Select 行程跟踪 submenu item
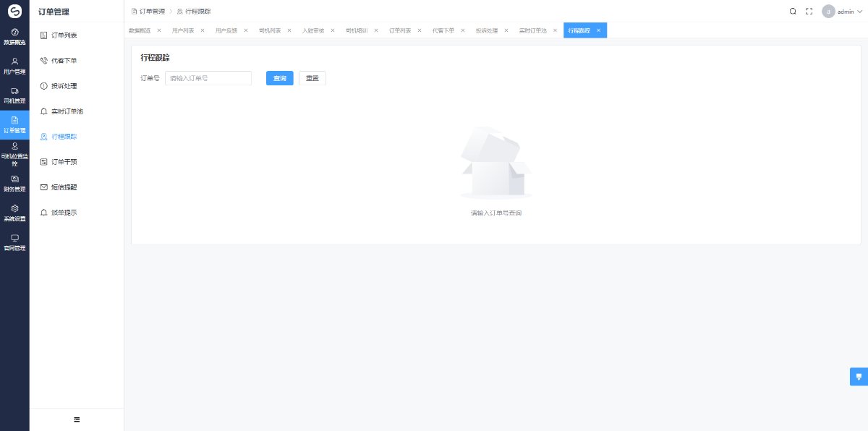This screenshot has width=868, height=431. click(77, 137)
